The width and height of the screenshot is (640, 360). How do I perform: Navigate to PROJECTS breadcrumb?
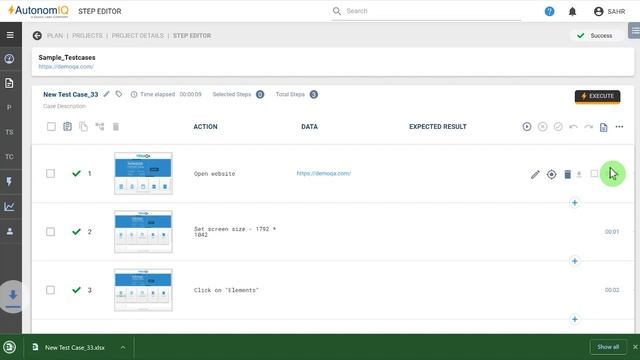tap(87, 36)
